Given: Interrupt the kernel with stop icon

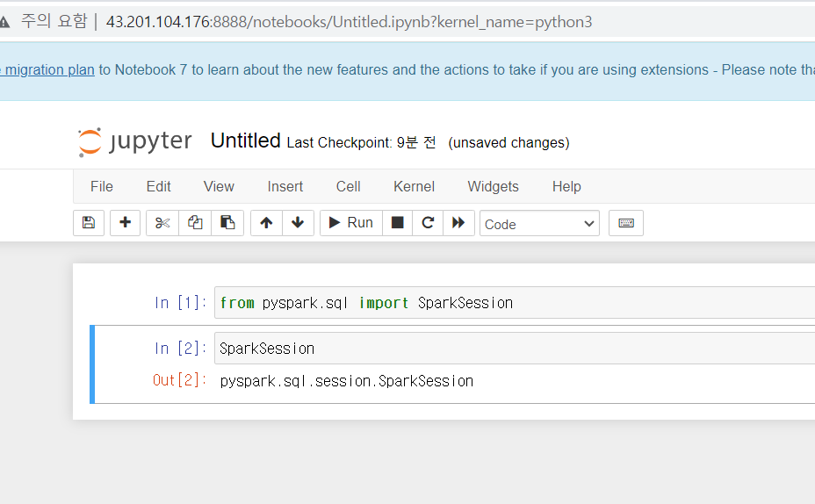Looking at the screenshot, I should (397, 223).
